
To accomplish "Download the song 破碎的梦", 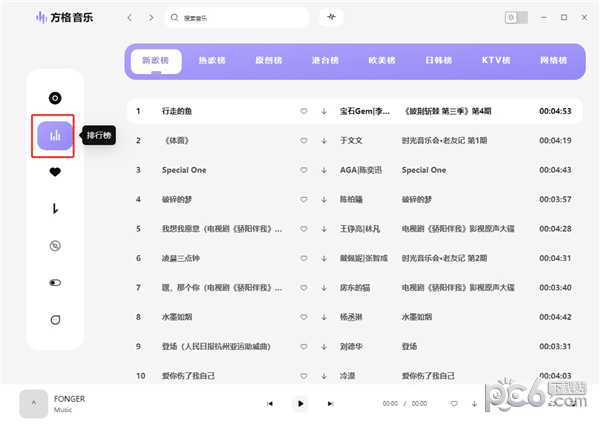I will tap(324, 200).
